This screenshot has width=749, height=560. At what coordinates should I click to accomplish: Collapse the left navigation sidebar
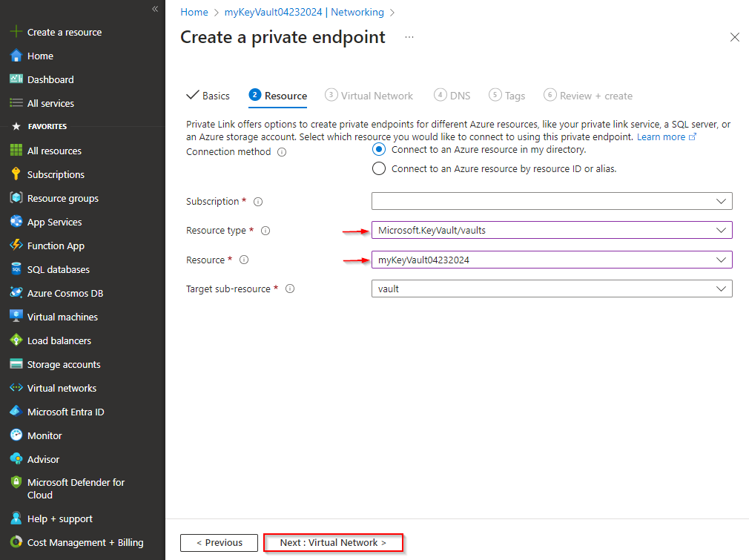[x=154, y=9]
